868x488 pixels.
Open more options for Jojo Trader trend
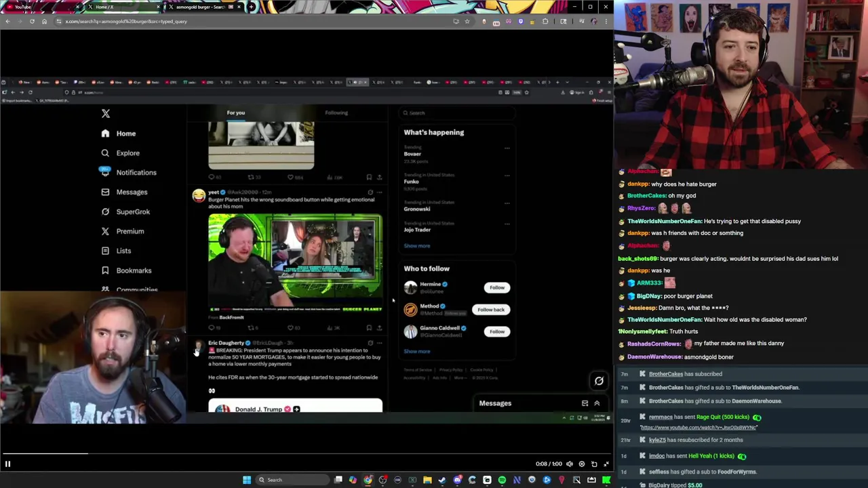507,224
